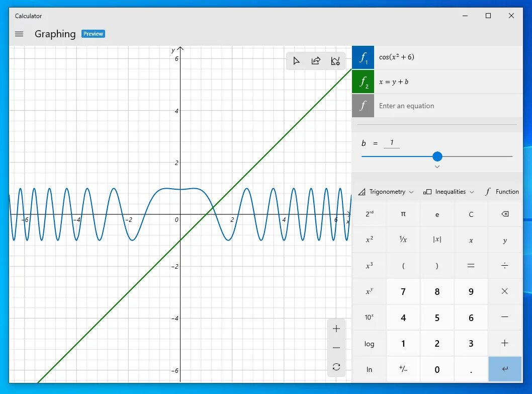
Task: Zoom in the graph with plus
Action: click(336, 329)
